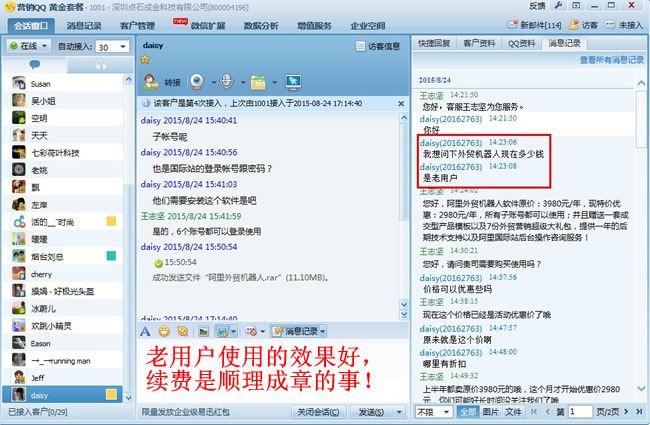Viewport: 650px width, 425px height.
Task: Click the 发送(S) button
Action: coord(371,412)
